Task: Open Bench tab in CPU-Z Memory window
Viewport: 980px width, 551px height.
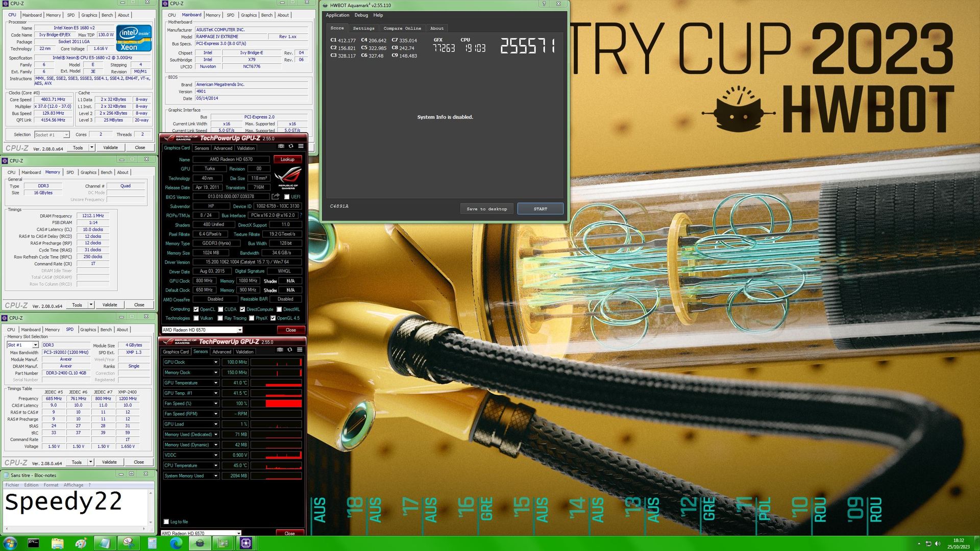Action: (x=106, y=172)
